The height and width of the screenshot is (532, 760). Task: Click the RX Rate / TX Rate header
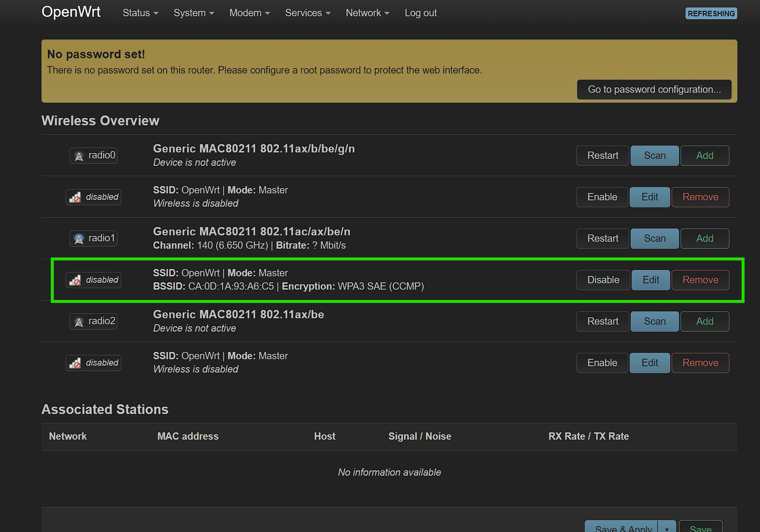(x=588, y=436)
